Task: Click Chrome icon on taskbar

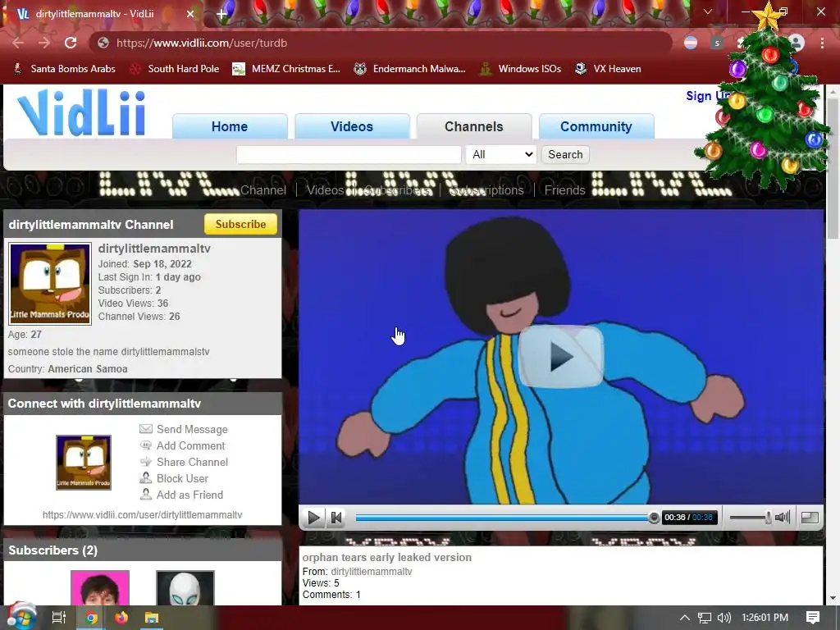Action: [x=91, y=618]
